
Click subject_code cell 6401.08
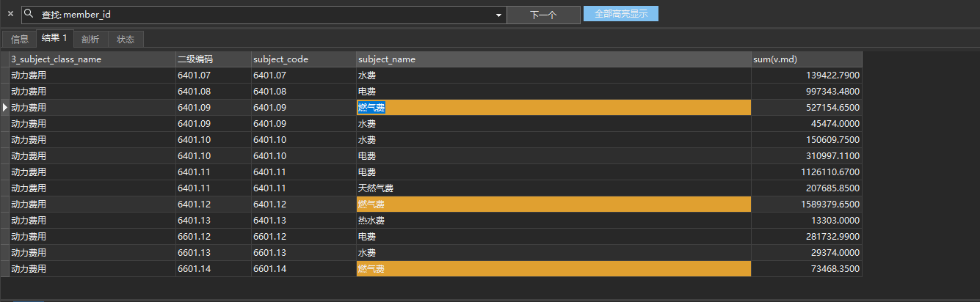[303, 92]
